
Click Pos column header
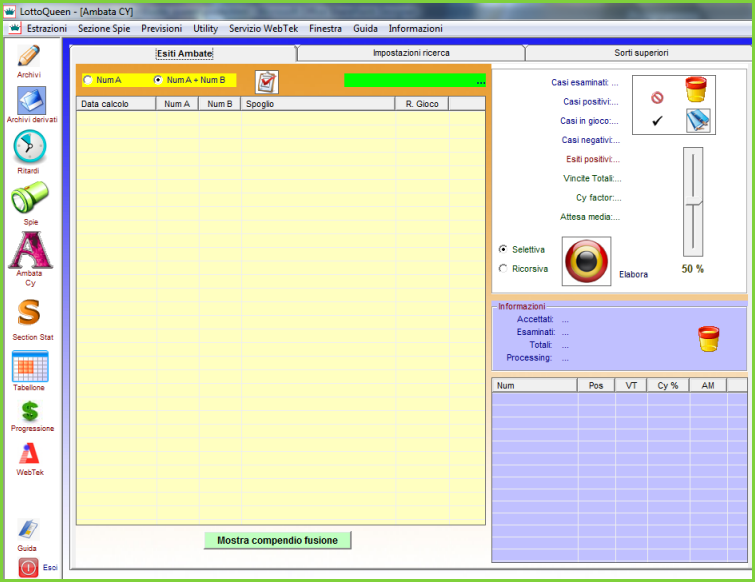tap(596, 386)
